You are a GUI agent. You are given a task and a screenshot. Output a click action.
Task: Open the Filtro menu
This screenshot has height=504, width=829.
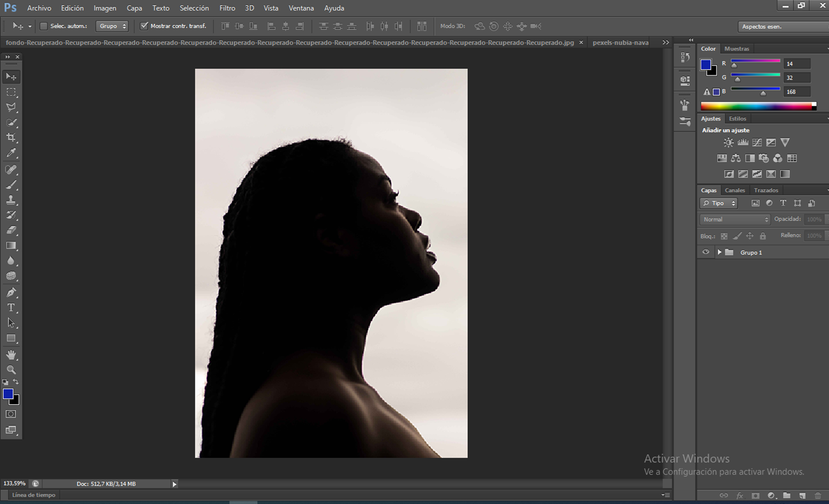pyautogui.click(x=227, y=8)
